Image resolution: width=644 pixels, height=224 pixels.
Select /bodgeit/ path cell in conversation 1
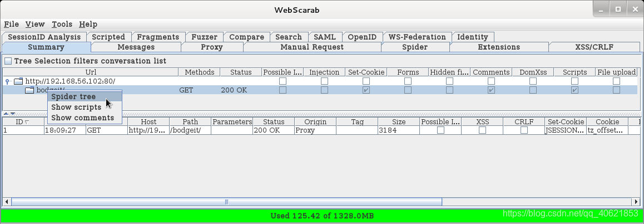click(x=190, y=130)
